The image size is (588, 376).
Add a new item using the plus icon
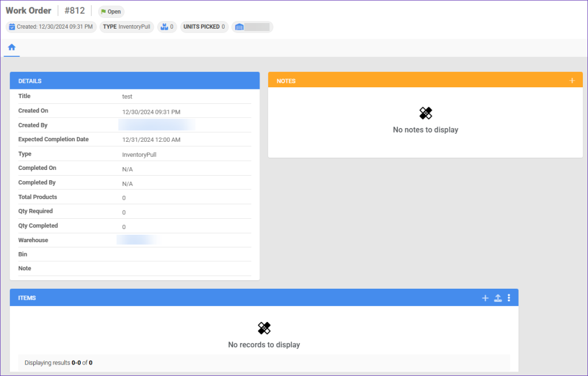coord(485,297)
